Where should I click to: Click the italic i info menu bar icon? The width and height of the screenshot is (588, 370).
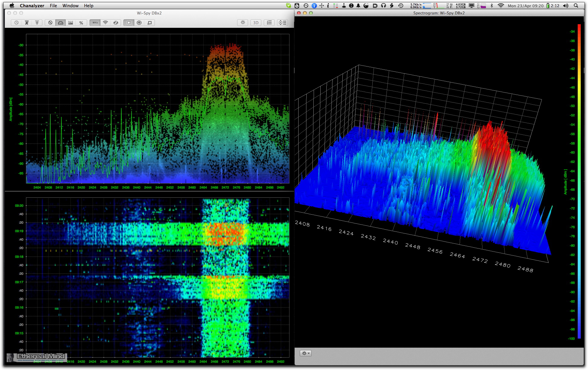click(328, 5)
